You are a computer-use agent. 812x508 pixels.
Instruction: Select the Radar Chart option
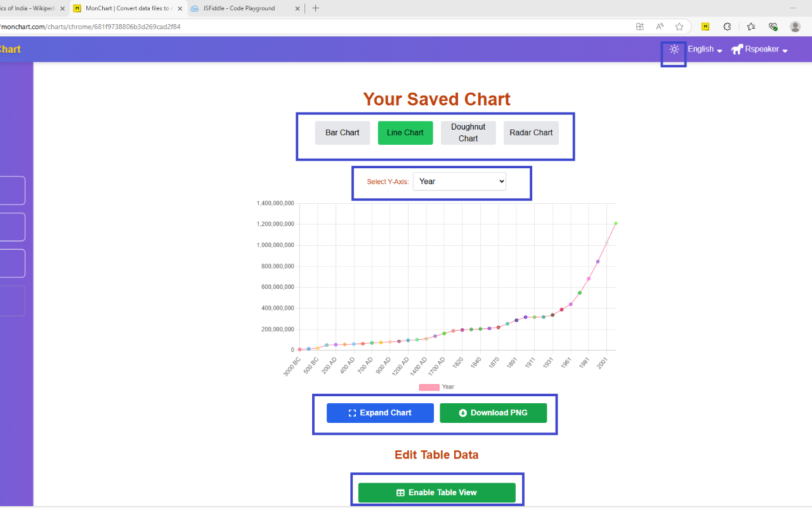[x=531, y=133]
